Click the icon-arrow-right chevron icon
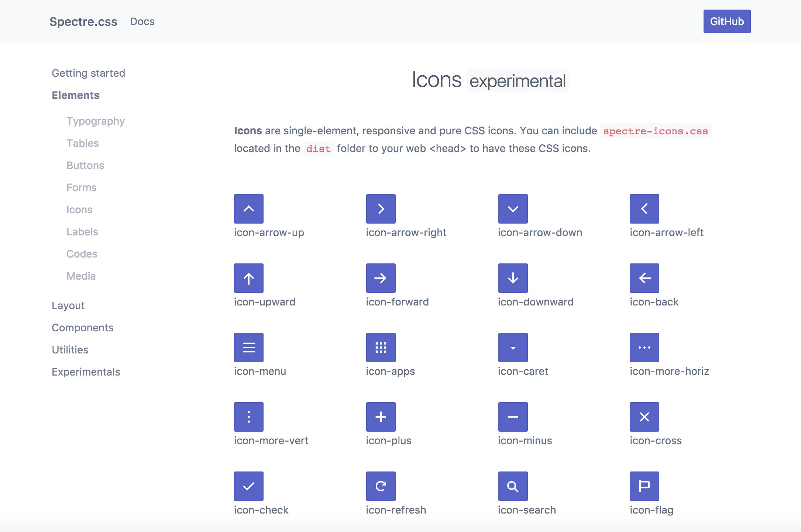The height and width of the screenshot is (532, 801). (x=381, y=209)
